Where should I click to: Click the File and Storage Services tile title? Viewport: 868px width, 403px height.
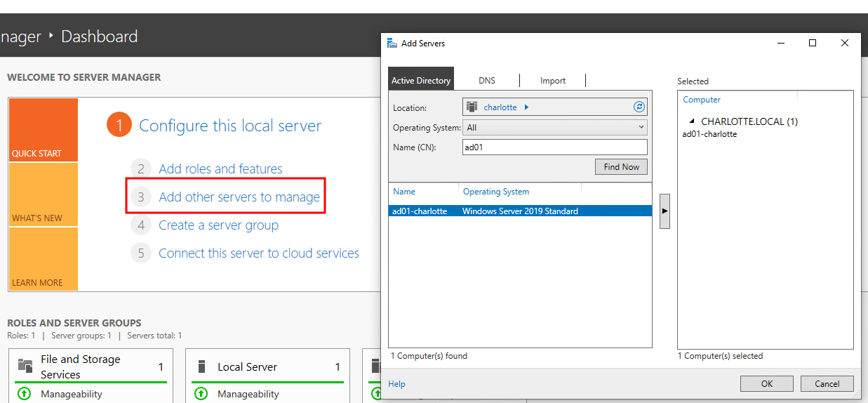coord(81,366)
